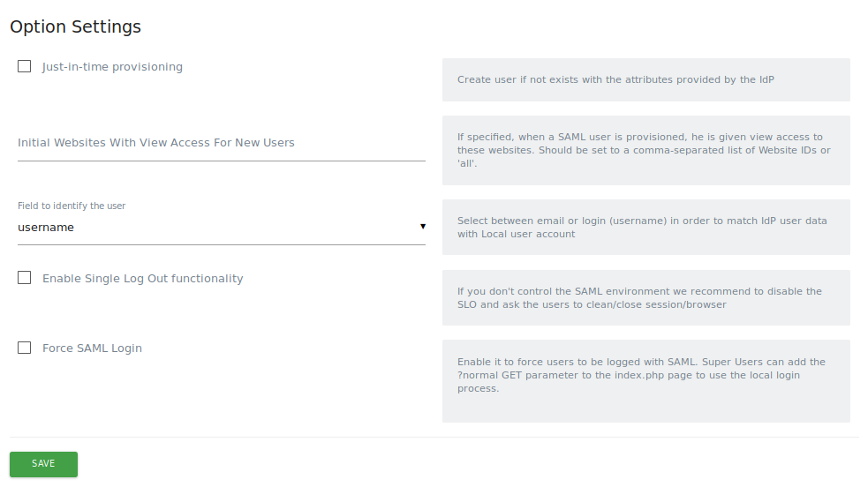Click the 'Option Settings' heading

click(75, 26)
